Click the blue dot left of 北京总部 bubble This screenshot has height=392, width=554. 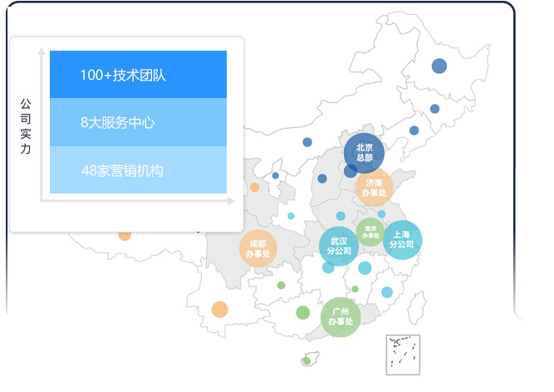coord(322,179)
